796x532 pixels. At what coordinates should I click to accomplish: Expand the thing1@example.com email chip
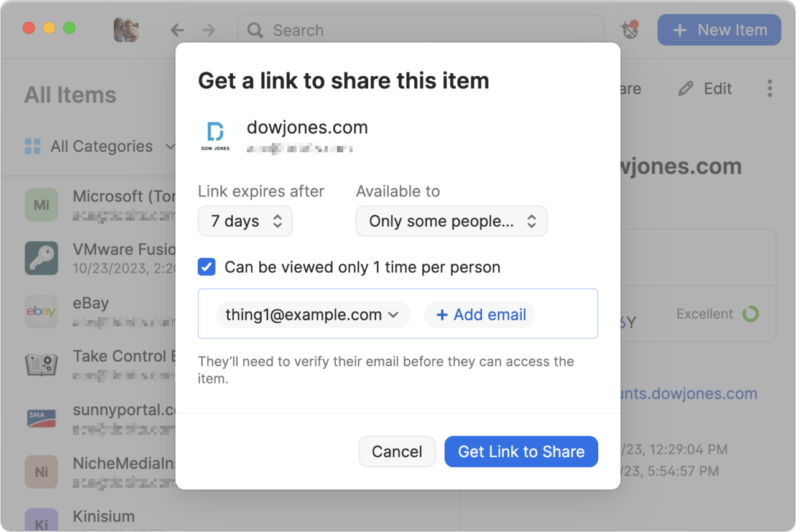[313, 314]
